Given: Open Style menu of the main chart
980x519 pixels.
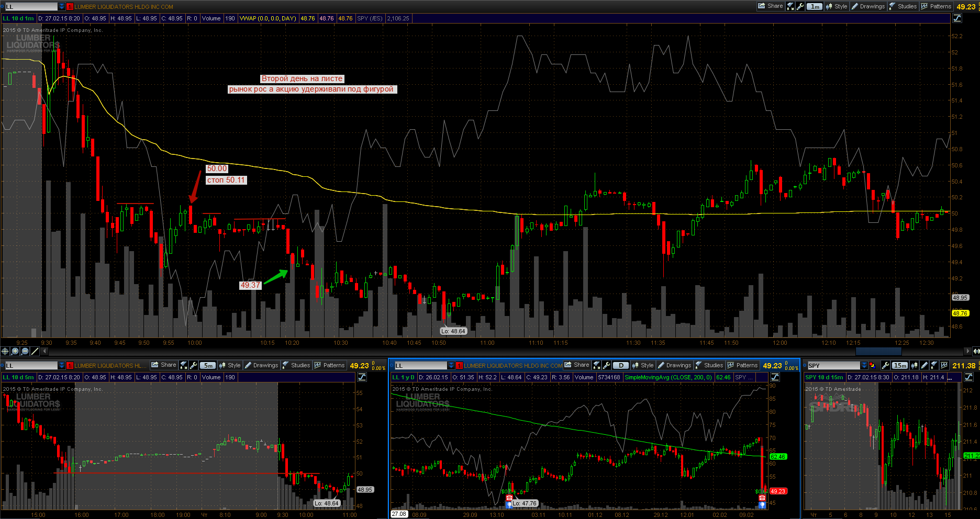Looking at the screenshot, I should coord(837,6).
